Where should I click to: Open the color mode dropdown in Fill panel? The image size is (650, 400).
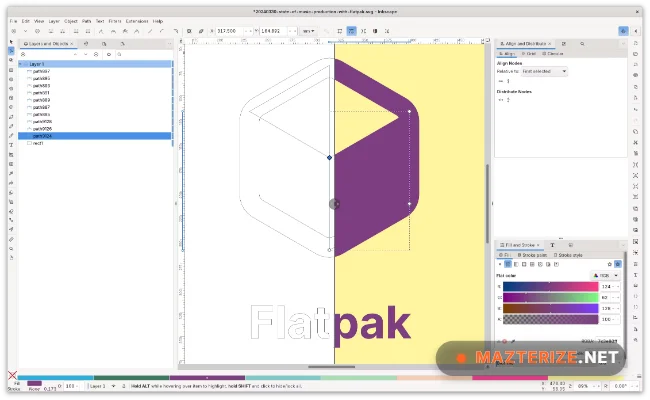pos(605,275)
